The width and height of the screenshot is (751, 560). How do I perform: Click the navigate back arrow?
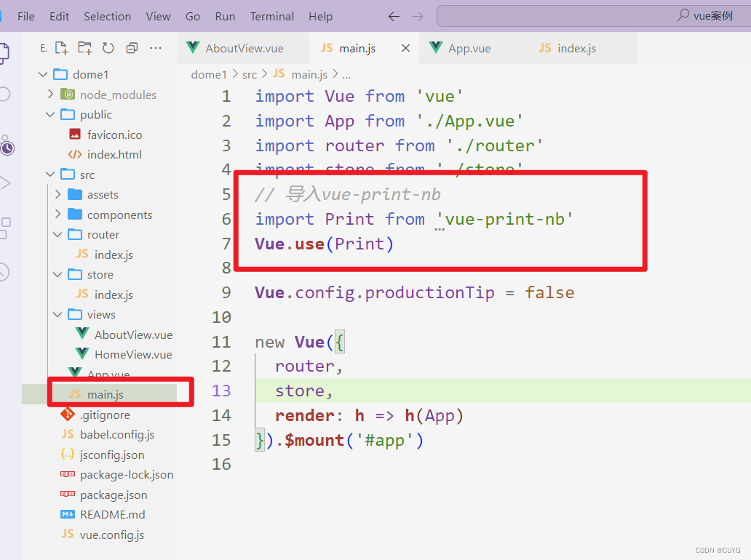pos(394,15)
